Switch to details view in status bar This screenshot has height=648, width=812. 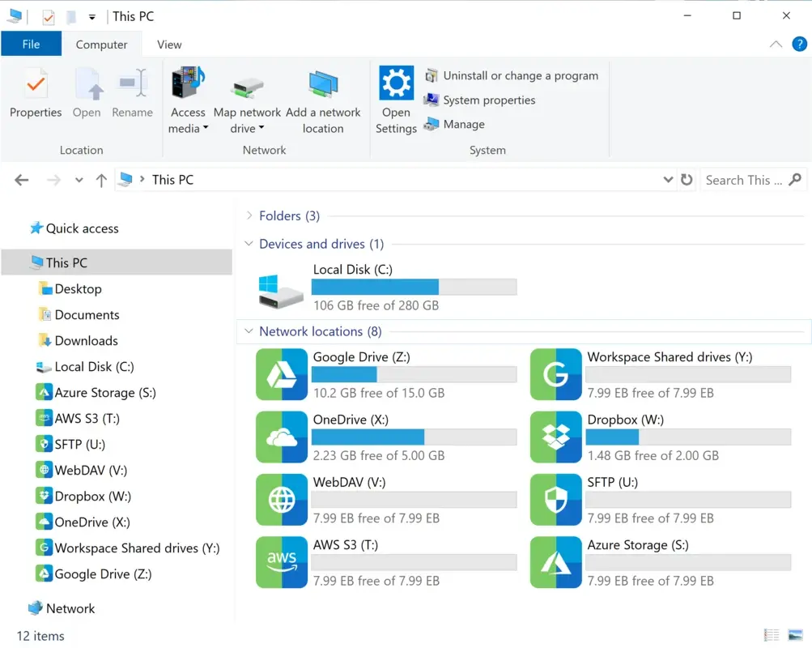pos(772,635)
